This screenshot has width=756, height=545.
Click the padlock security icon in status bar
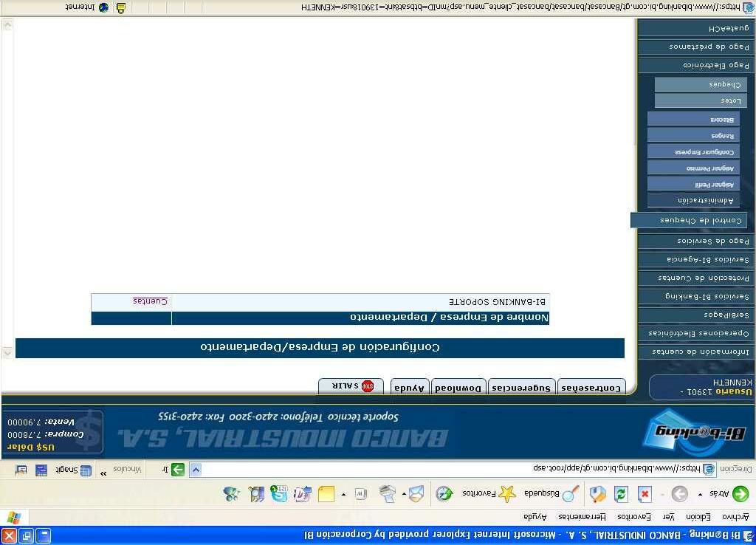click(x=121, y=7)
